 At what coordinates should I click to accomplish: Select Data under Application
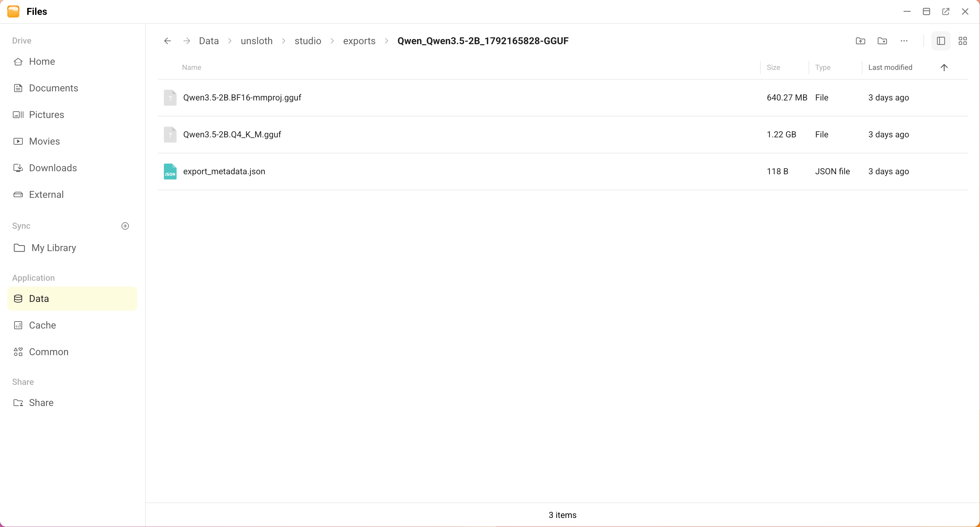[x=72, y=299]
